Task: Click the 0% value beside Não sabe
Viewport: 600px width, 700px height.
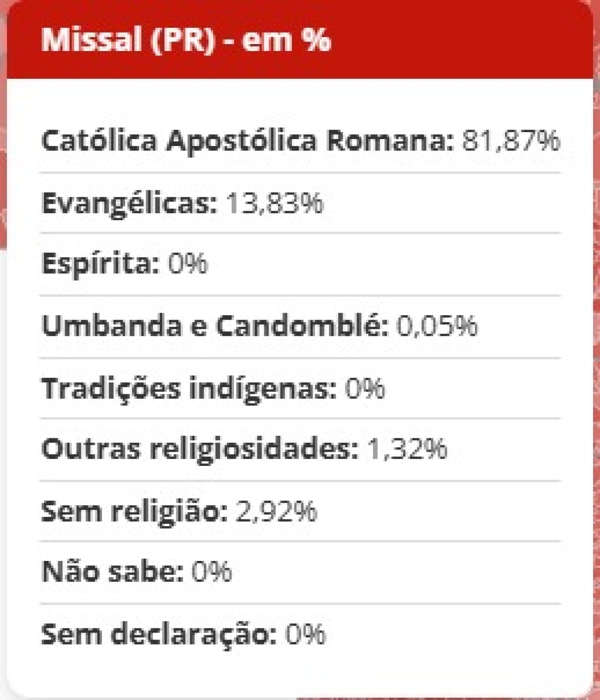Action: pos(211,571)
